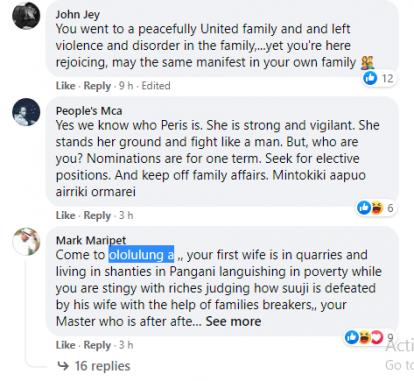Click the laughing emoji on People's Mca comment
The height and width of the screenshot is (381, 414).
pyautogui.click(x=377, y=208)
